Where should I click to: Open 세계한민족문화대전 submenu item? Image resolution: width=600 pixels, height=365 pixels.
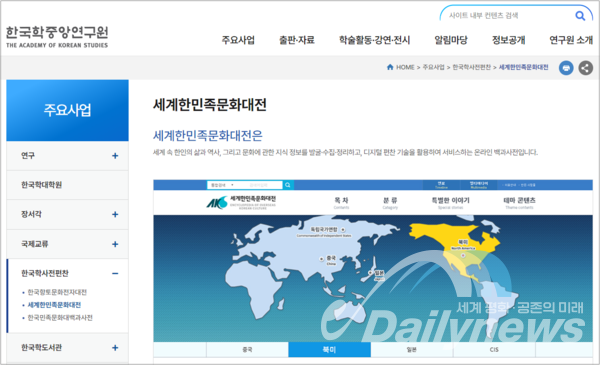[54, 305]
